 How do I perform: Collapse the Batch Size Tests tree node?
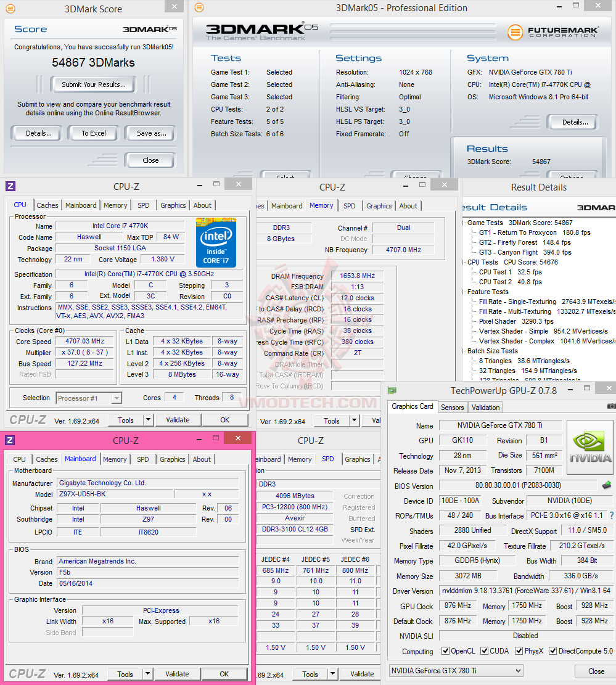(464, 351)
